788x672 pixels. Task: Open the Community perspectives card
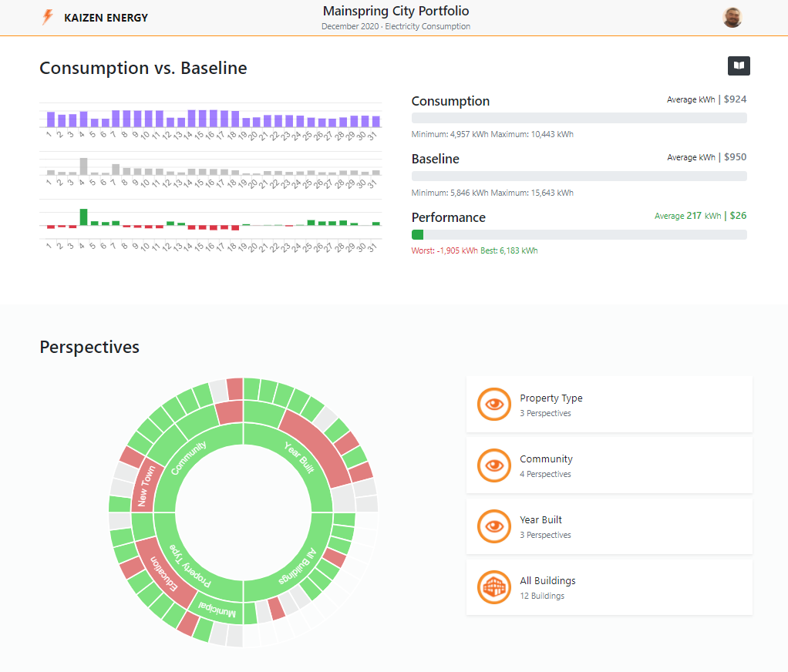pyautogui.click(x=609, y=465)
